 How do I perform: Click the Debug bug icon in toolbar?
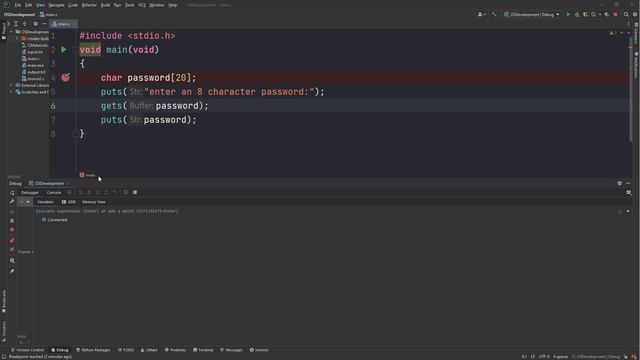(x=577, y=15)
